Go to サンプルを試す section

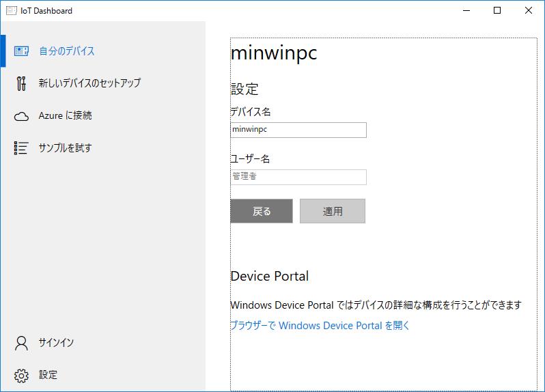click(103, 148)
